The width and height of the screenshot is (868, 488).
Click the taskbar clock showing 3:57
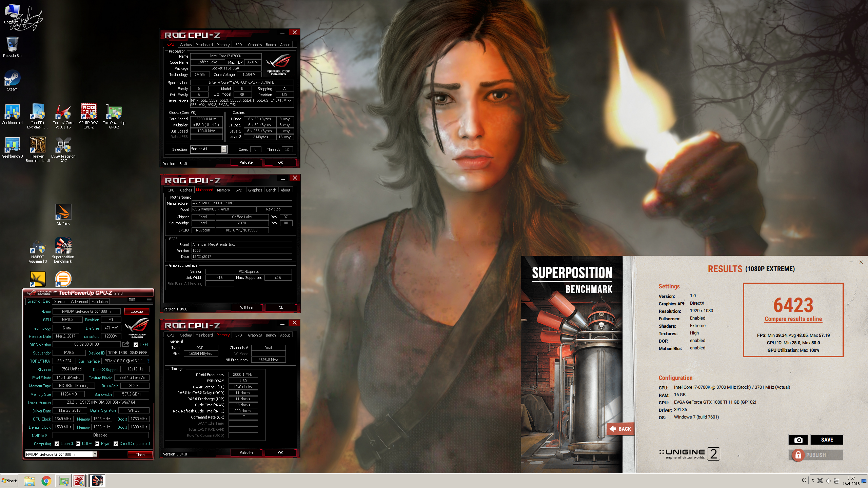click(851, 481)
